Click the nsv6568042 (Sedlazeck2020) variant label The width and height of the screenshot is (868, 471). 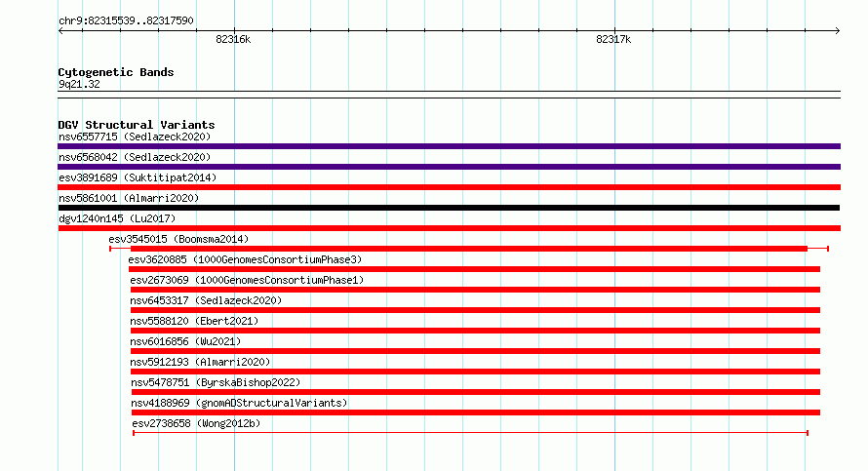(x=135, y=157)
